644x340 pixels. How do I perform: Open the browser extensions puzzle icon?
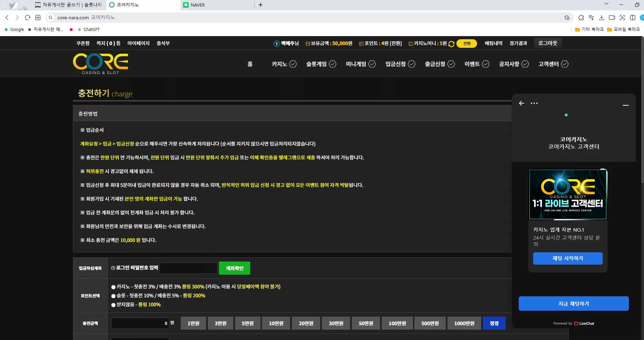(581, 18)
